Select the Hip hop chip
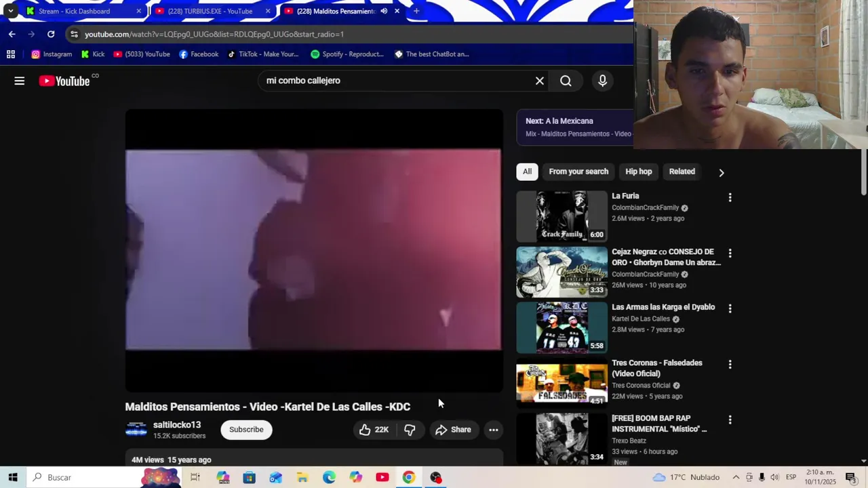Viewport: 868px width, 488px height. pos(638,171)
